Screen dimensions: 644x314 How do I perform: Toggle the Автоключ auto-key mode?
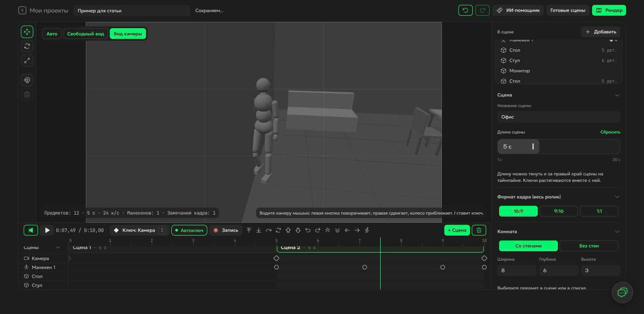(x=189, y=230)
